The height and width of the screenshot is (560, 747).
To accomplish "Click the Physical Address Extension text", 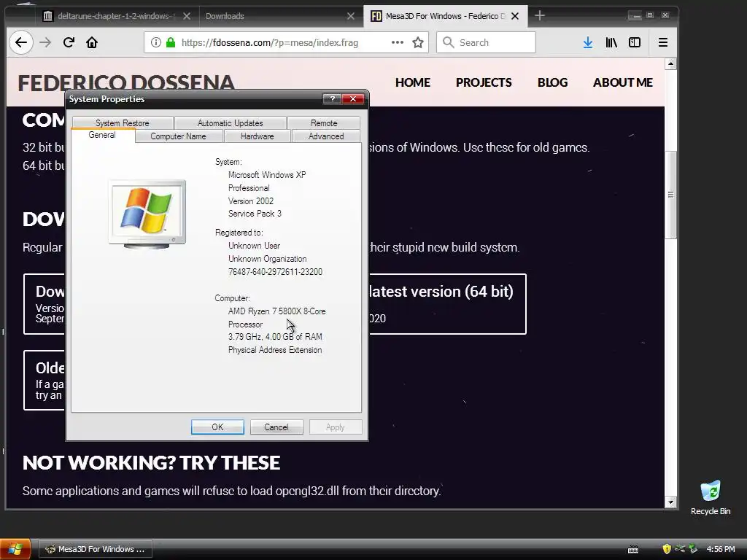I will pyautogui.click(x=275, y=350).
